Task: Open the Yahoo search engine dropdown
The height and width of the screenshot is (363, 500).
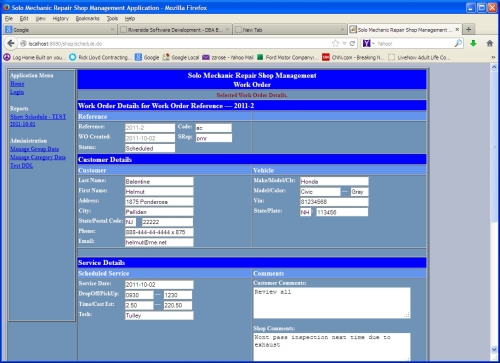Action: pyautogui.click(x=369, y=43)
